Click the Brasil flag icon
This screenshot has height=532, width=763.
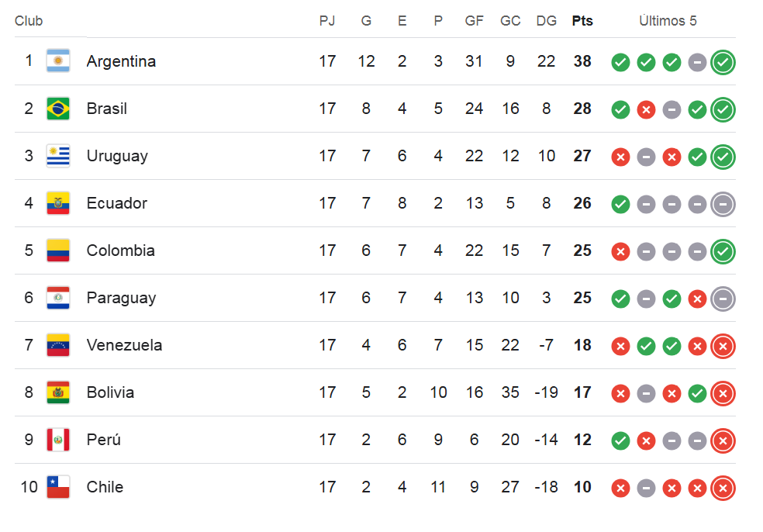click(x=58, y=108)
